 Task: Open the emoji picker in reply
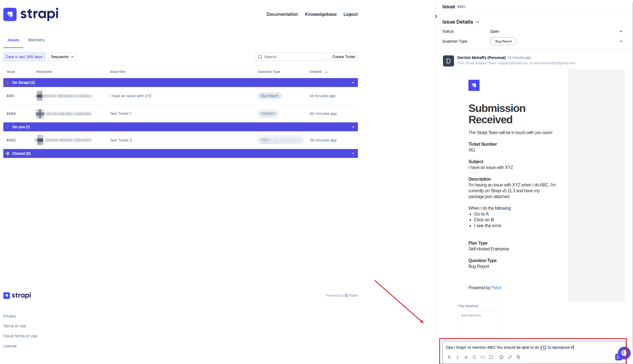[x=501, y=357]
